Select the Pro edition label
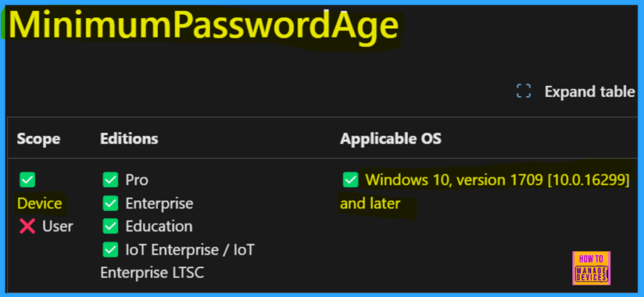 (x=137, y=180)
